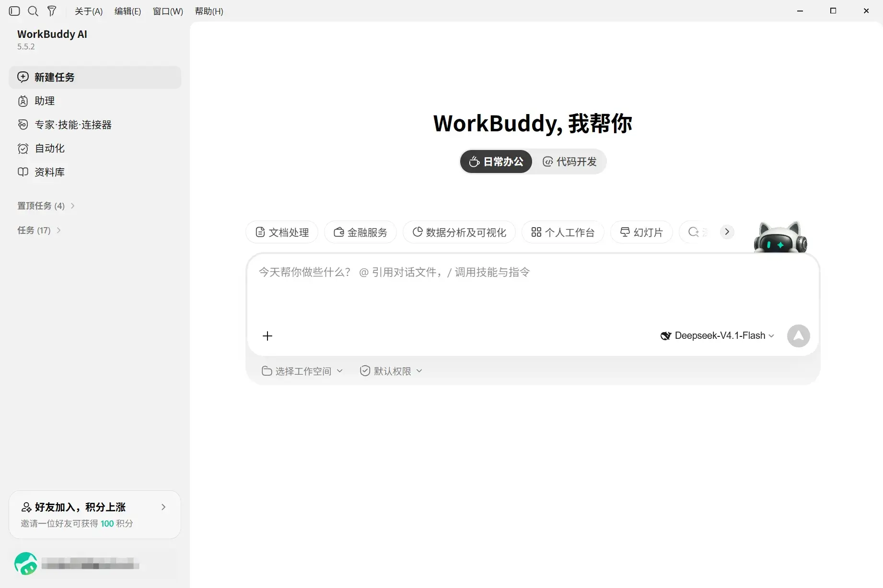Select the 金融服务 chip
This screenshot has width=883, height=588.
[360, 232]
